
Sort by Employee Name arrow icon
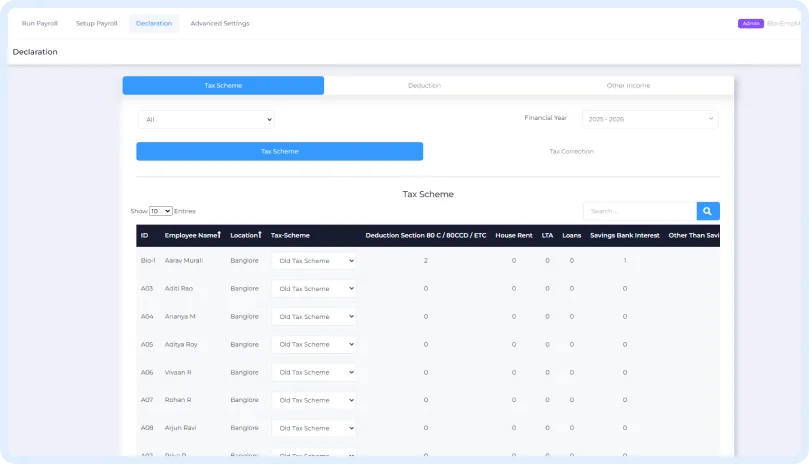click(x=219, y=235)
